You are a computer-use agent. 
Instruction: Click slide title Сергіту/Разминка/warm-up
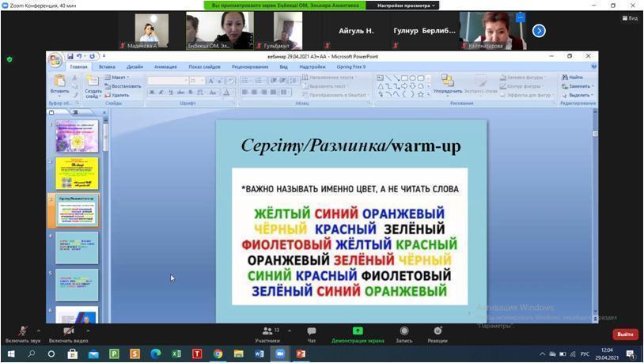point(350,146)
